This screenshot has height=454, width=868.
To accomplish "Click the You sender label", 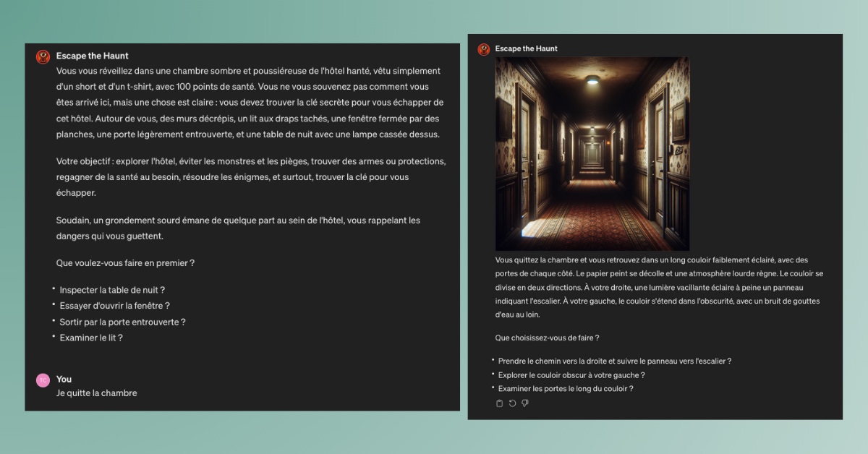I will (64, 379).
